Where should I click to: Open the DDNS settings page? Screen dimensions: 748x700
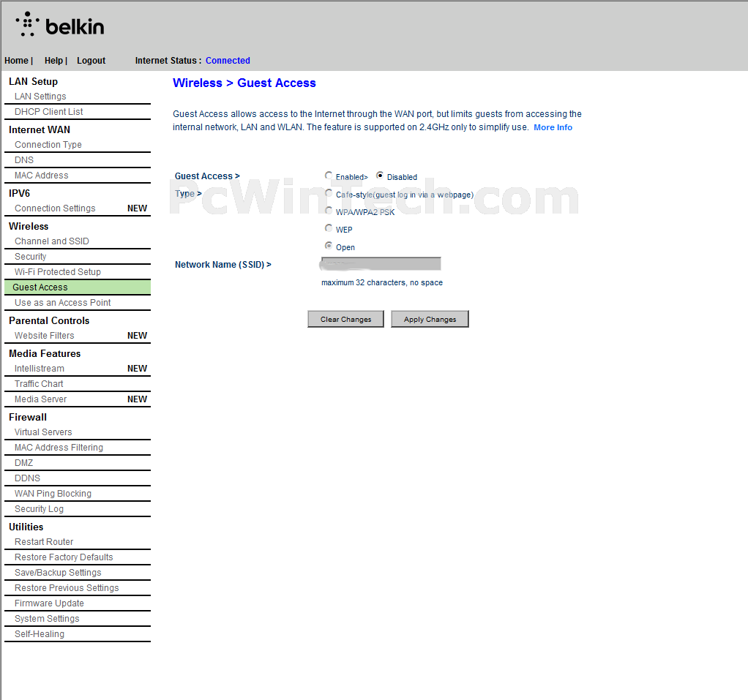pyautogui.click(x=27, y=478)
